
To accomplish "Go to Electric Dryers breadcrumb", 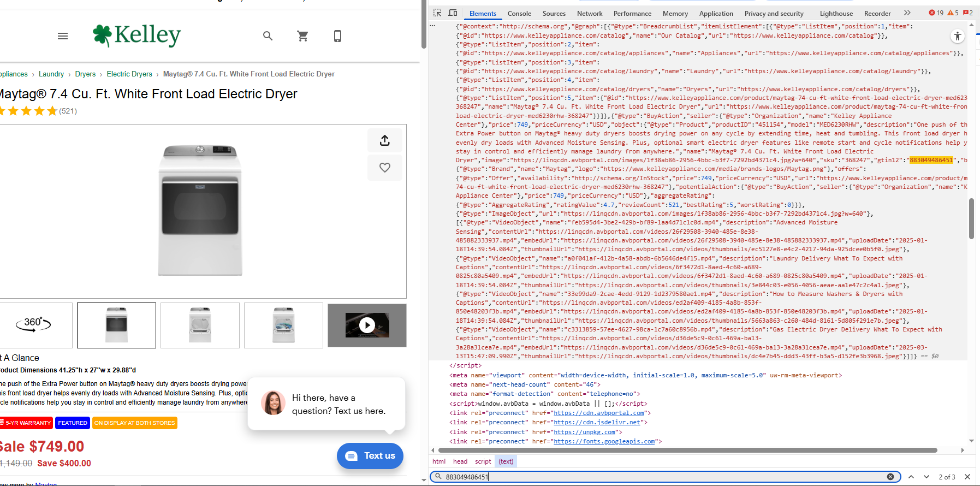I will coord(129,74).
